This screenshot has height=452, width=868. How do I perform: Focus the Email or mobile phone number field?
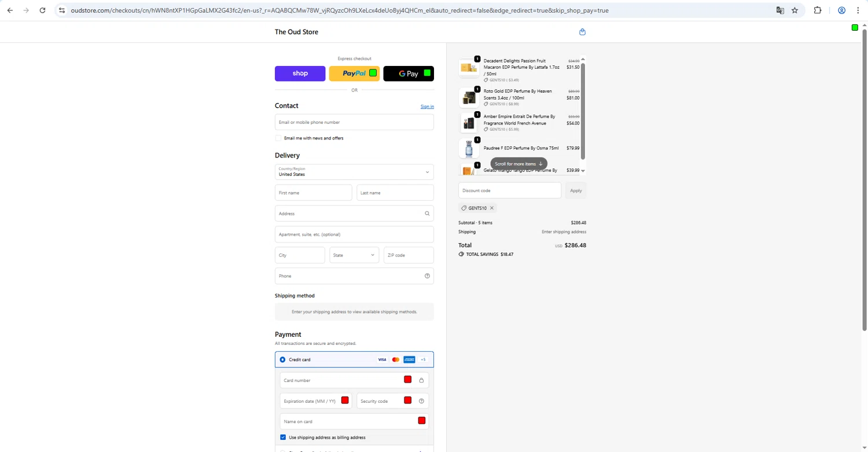tap(354, 122)
